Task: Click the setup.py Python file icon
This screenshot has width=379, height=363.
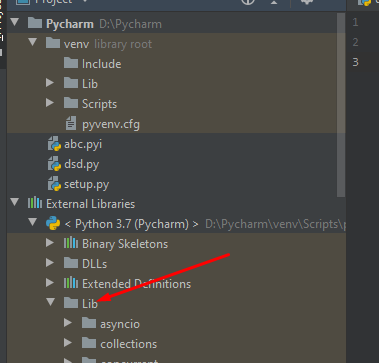Action: coord(54,184)
